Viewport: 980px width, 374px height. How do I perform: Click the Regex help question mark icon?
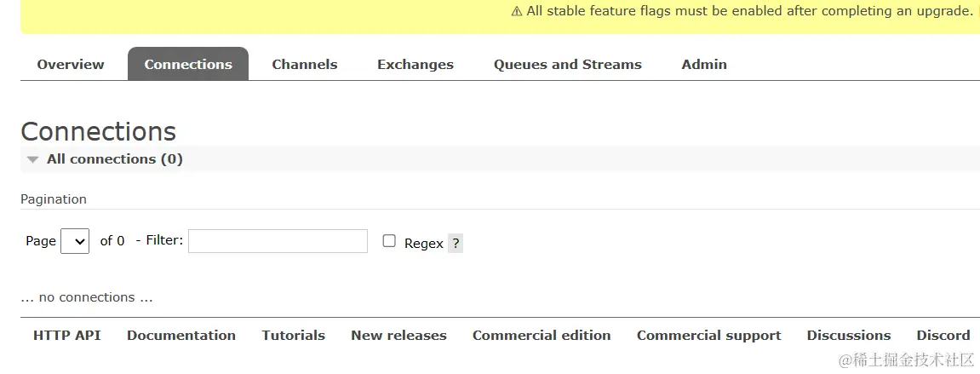click(456, 244)
